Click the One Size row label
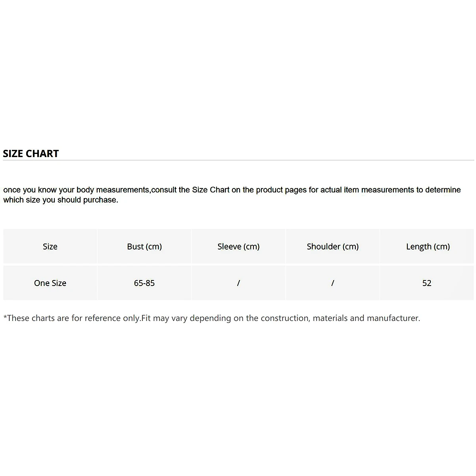 pos(50,283)
